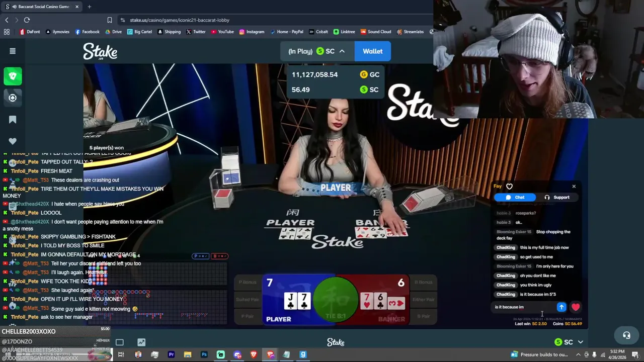The image size is (644, 362).
Task: Click the Stake logo in site header
Action: [x=100, y=51]
